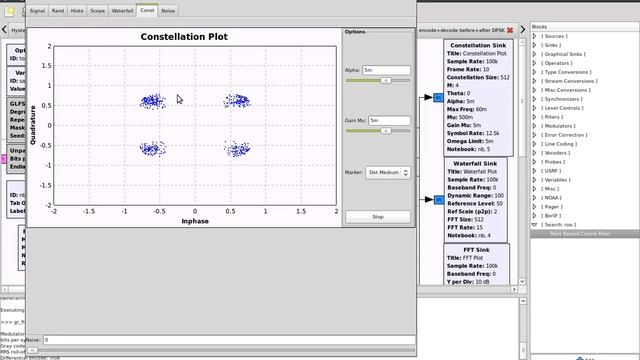Adjust the Gain Mu slider handle
This screenshot has width=640, height=360.
pos(385,131)
